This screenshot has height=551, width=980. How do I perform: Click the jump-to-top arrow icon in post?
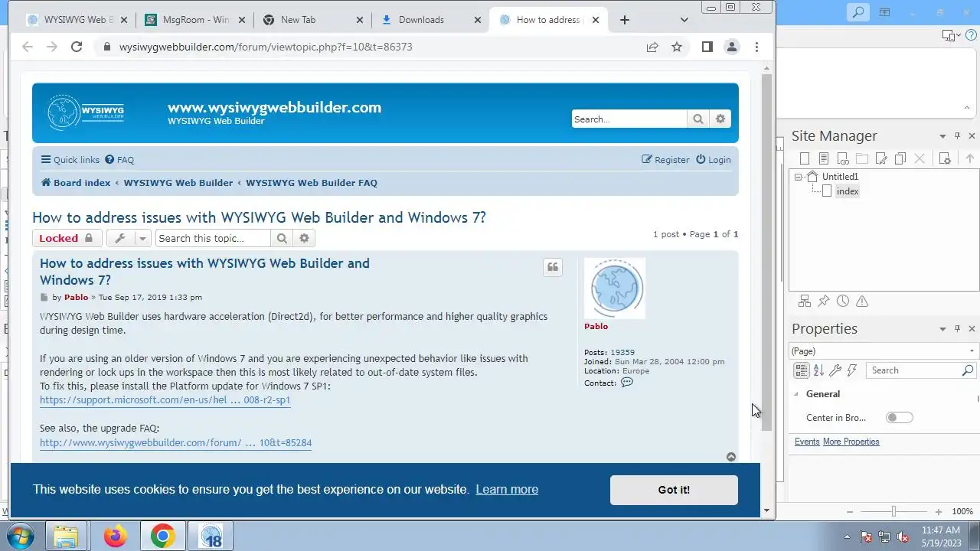[731, 457]
